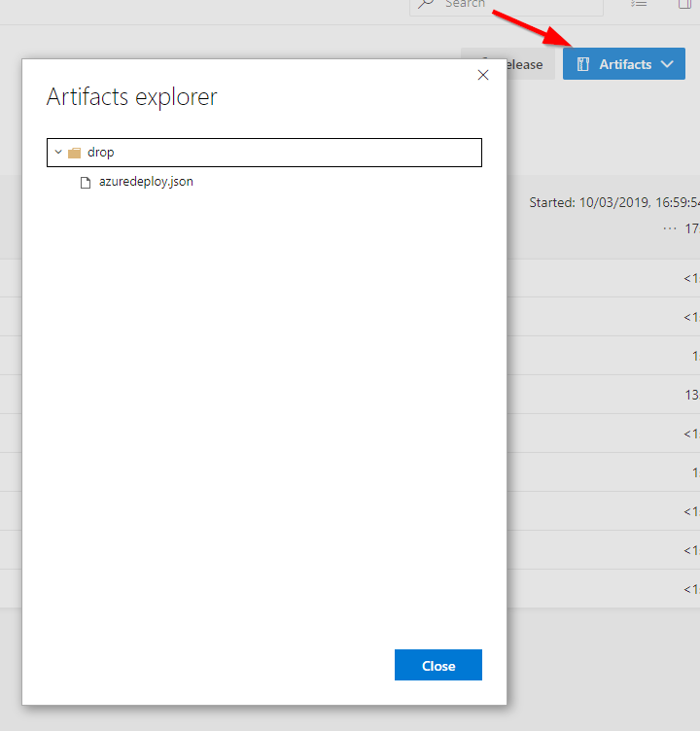Click the chevron arrow on Artifacts button

click(667, 64)
